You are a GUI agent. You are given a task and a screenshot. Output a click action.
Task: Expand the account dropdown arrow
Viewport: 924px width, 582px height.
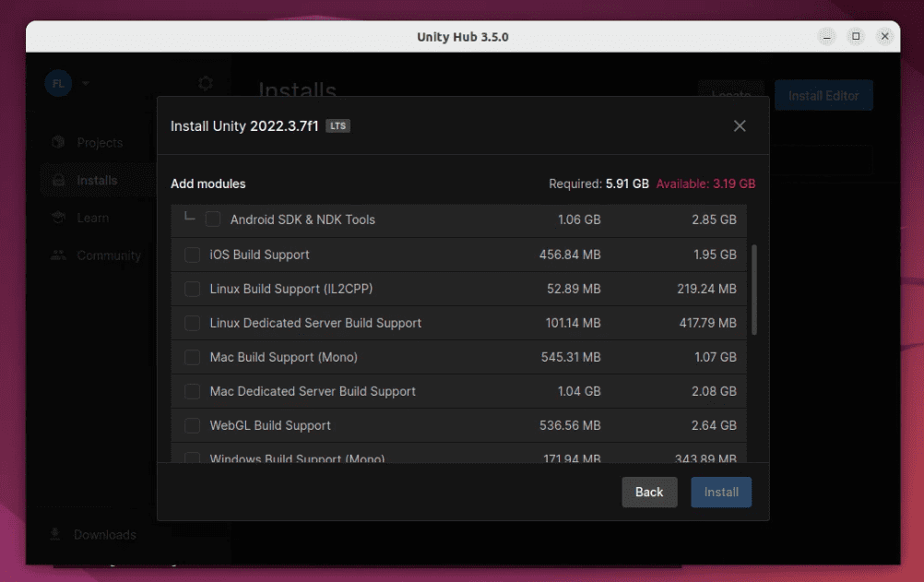coord(86,83)
